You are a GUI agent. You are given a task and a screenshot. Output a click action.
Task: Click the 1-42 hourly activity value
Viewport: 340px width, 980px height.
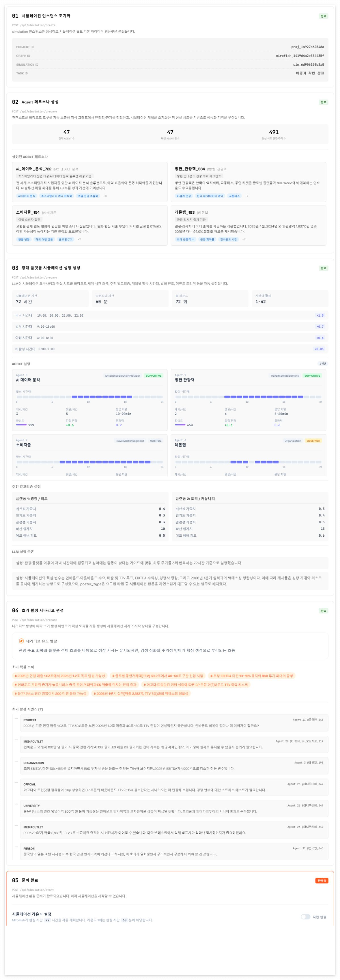(x=261, y=302)
